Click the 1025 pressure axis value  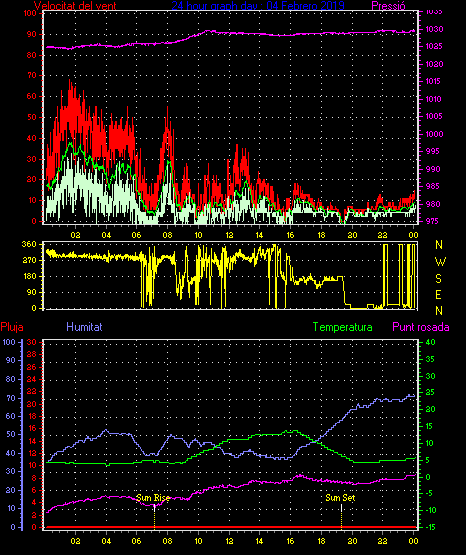(434, 46)
